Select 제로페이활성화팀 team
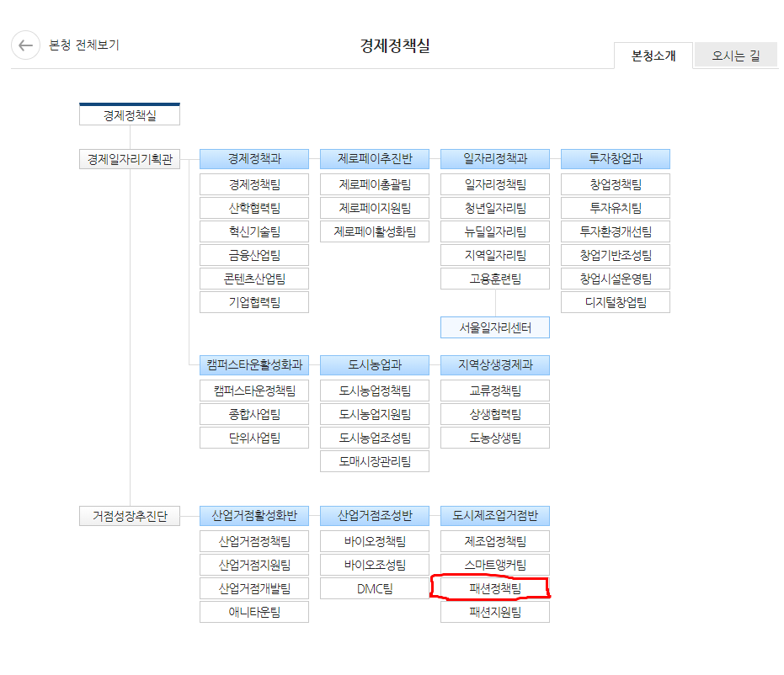The height and width of the screenshot is (675, 784). point(375,231)
